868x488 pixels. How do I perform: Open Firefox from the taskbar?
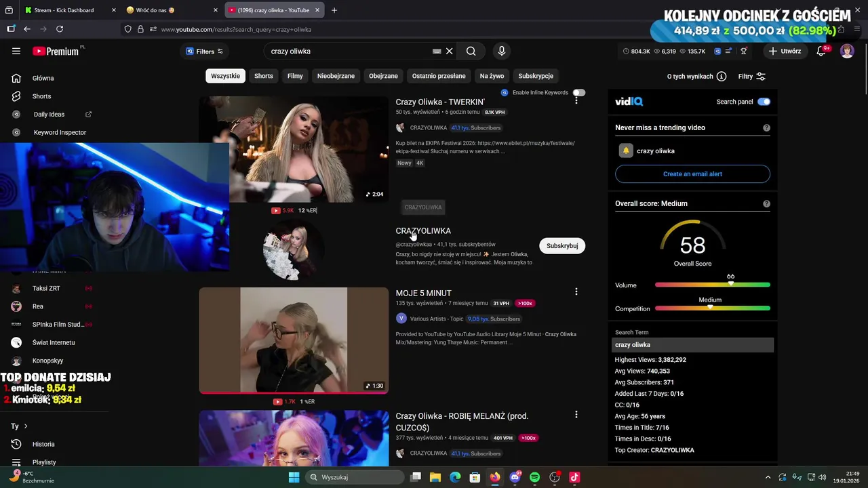coord(495,477)
